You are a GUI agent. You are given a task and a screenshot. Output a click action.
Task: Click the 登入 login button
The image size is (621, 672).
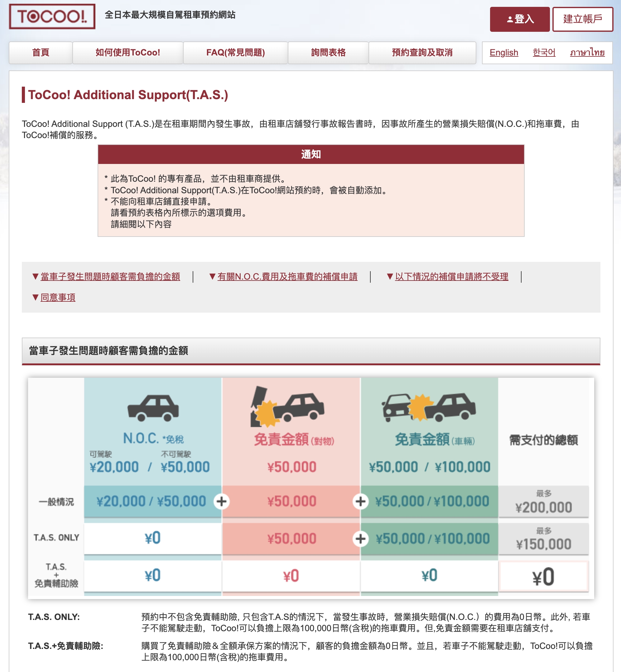click(x=519, y=19)
